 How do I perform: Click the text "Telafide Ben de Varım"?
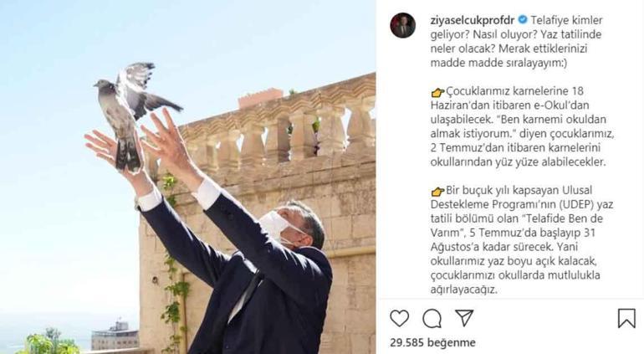[x=517, y=225]
